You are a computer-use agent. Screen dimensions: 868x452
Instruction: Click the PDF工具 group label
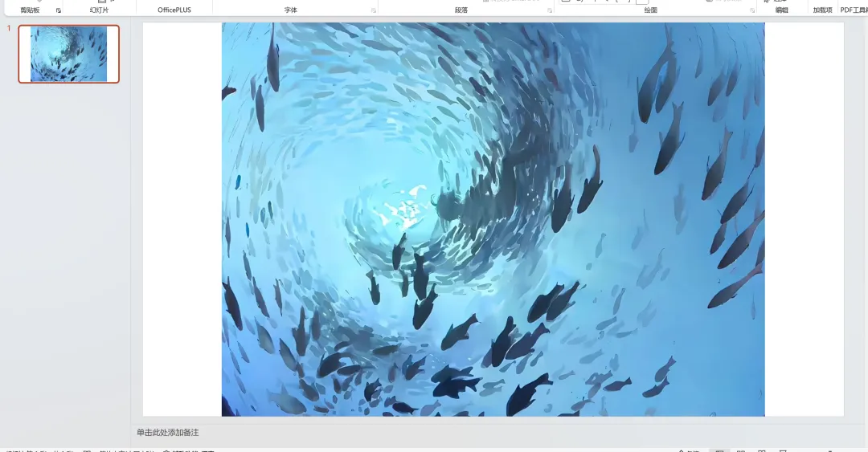(854, 10)
